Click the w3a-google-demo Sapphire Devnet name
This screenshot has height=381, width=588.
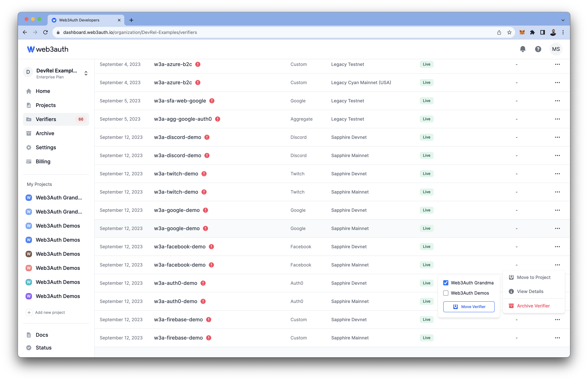click(x=177, y=210)
